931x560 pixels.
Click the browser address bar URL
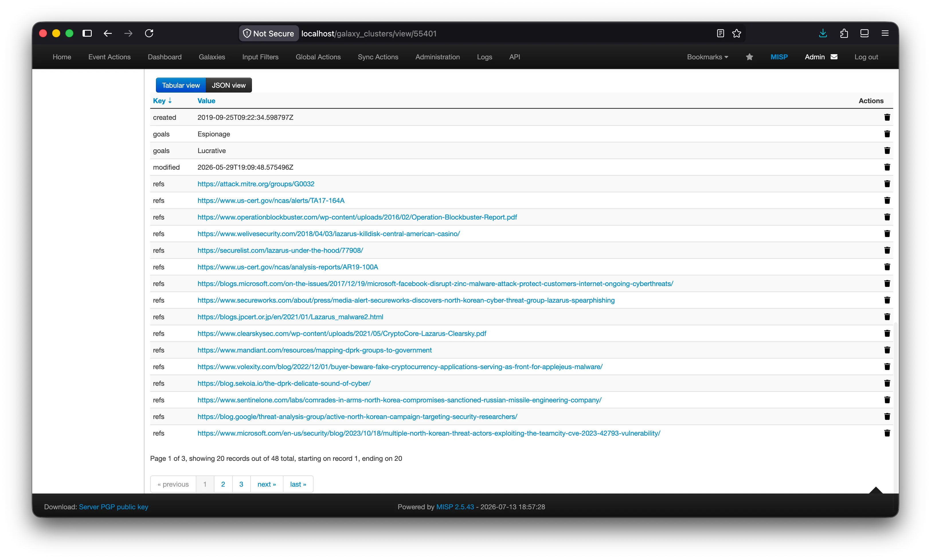[369, 34]
